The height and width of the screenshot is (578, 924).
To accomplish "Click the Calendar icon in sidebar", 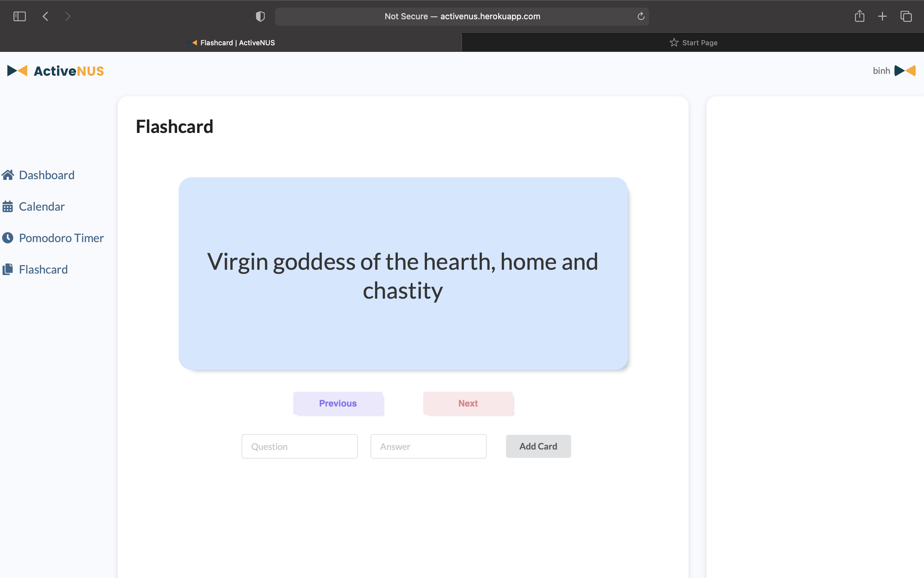I will pyautogui.click(x=8, y=207).
